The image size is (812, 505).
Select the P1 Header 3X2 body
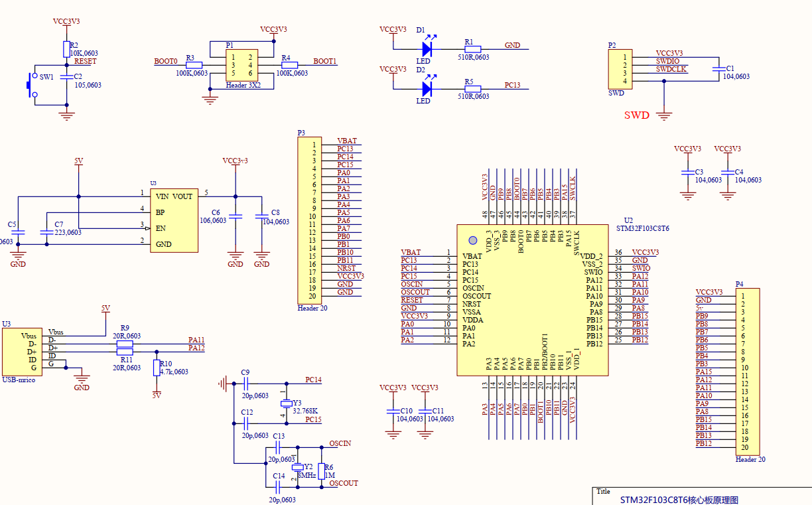(241, 65)
